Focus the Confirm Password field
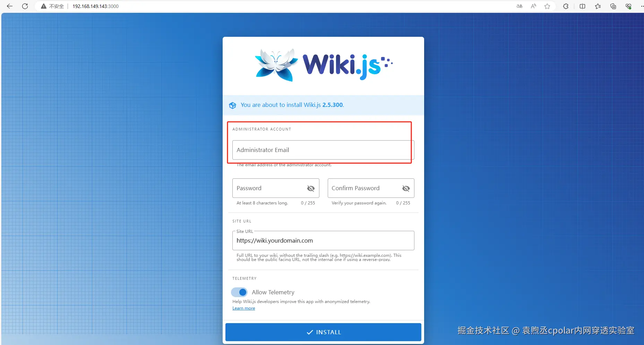The height and width of the screenshot is (345, 644). (364, 188)
